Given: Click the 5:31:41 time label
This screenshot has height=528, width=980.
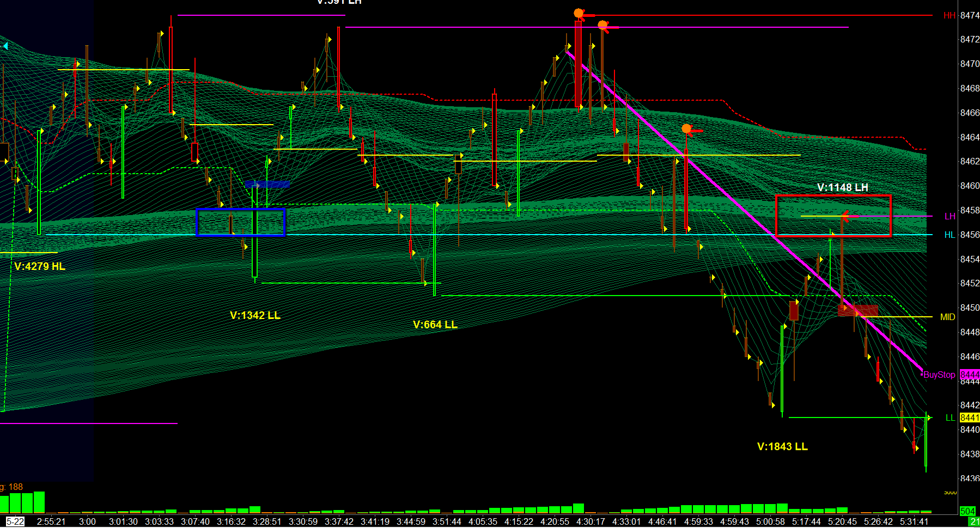Looking at the screenshot, I should coord(914,521).
